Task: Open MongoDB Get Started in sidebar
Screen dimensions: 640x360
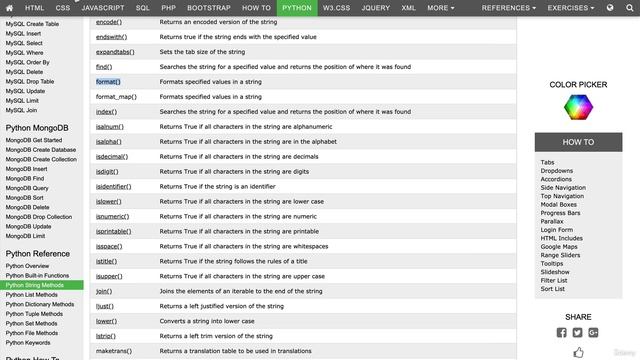Action: 34,140
